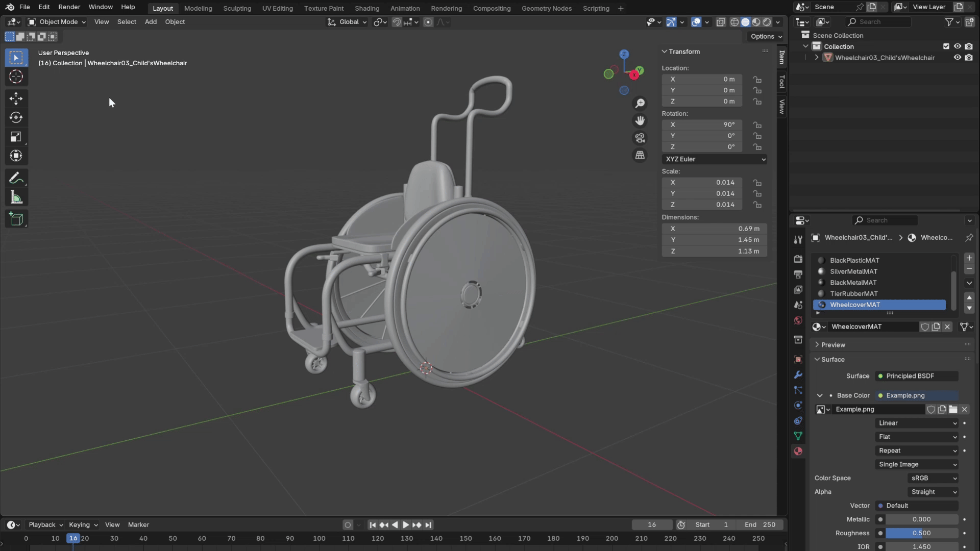The image size is (980, 551).
Task: Open the XYZ Euler rotation mode dropdown
Action: 715,159
